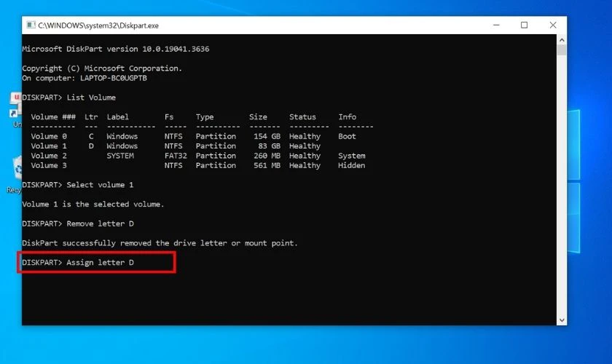Click the 'Boot' info value
Viewport: 612px width, 364px height.
(347, 137)
